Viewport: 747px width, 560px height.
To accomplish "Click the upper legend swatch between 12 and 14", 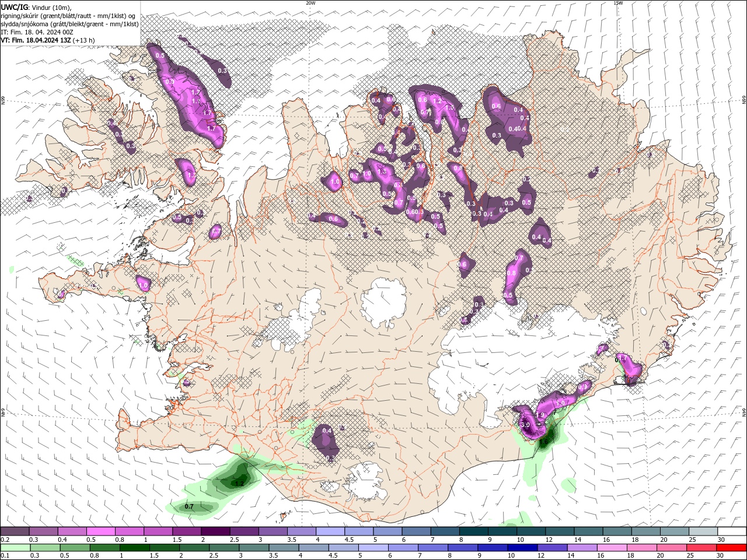I will (x=559, y=531).
